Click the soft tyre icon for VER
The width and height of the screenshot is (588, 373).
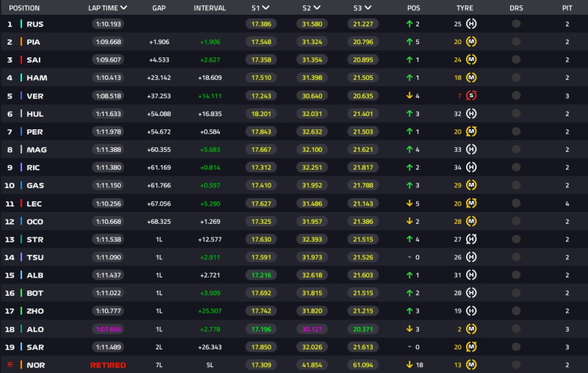[471, 95]
